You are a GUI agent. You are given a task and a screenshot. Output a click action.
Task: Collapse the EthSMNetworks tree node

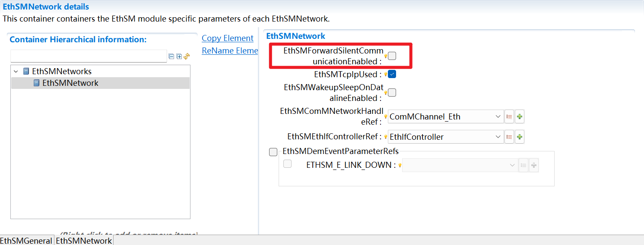click(x=16, y=72)
